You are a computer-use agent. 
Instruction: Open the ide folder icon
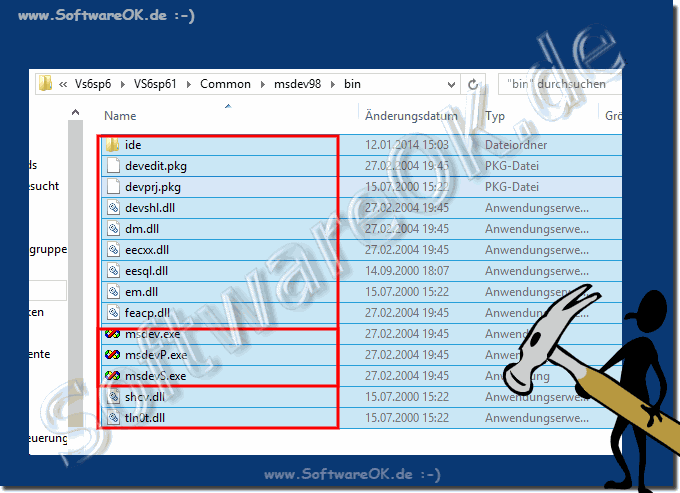(x=112, y=145)
